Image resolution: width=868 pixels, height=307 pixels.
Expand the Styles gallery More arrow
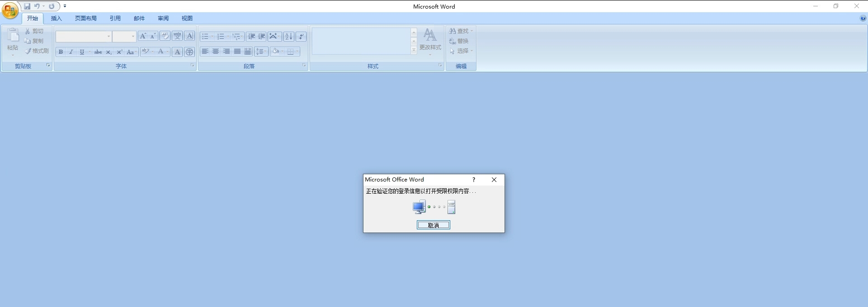coord(414,50)
